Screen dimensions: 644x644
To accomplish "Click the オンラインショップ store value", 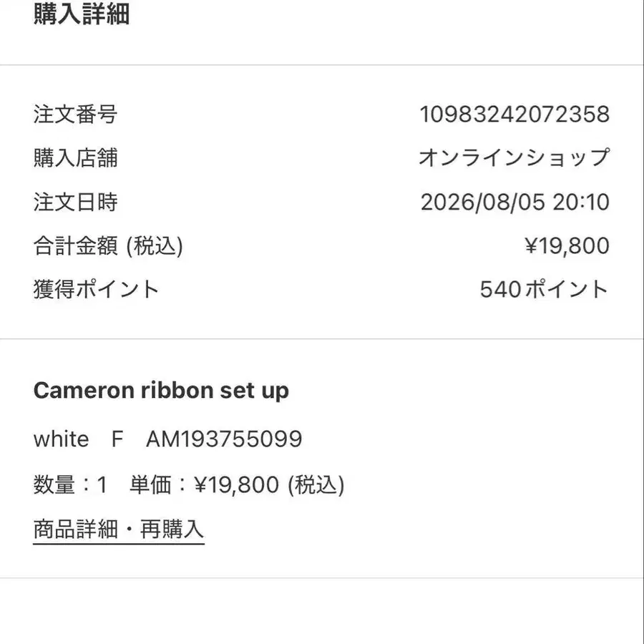I will coord(514,158).
